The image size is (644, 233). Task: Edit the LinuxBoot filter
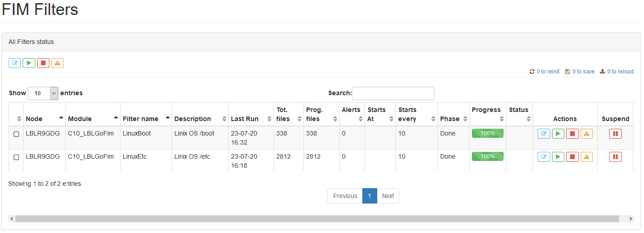point(544,134)
